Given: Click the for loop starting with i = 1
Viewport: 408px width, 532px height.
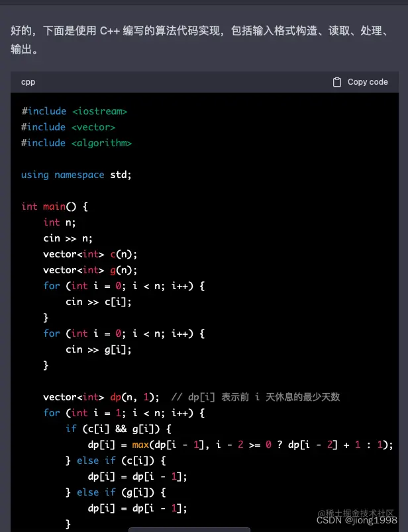Looking at the screenshot, I should click(x=124, y=413).
